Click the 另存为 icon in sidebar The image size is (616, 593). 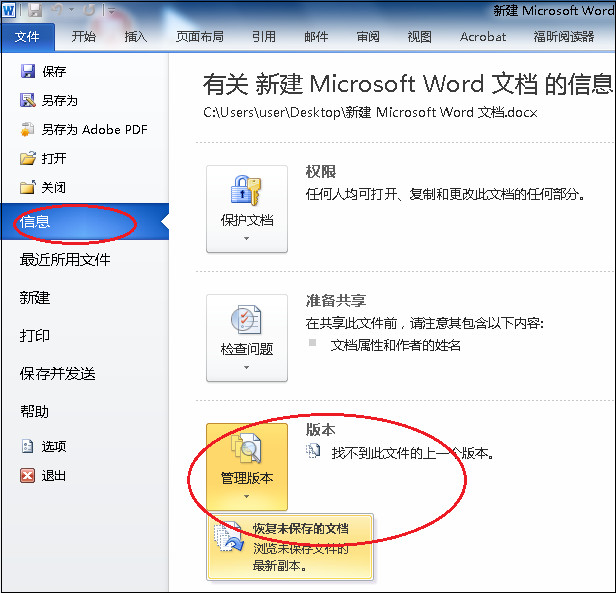pos(28,100)
